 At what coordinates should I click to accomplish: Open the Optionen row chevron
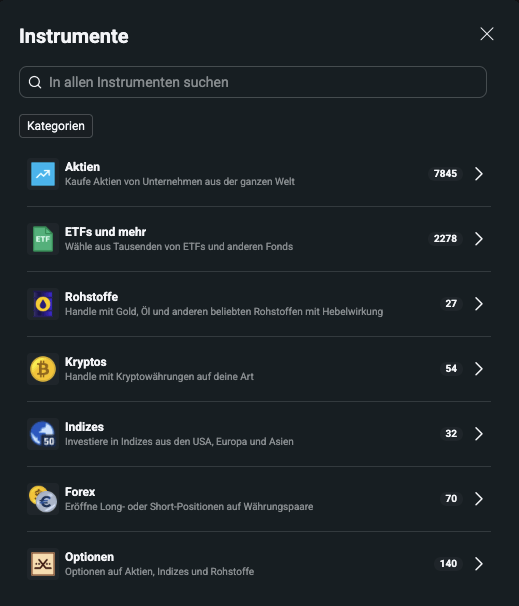(479, 564)
